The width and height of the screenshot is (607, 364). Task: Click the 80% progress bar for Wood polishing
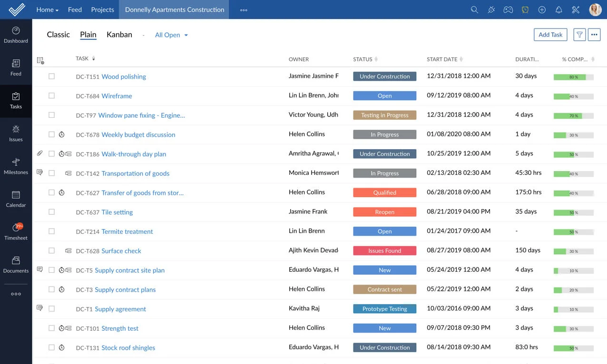click(x=573, y=77)
